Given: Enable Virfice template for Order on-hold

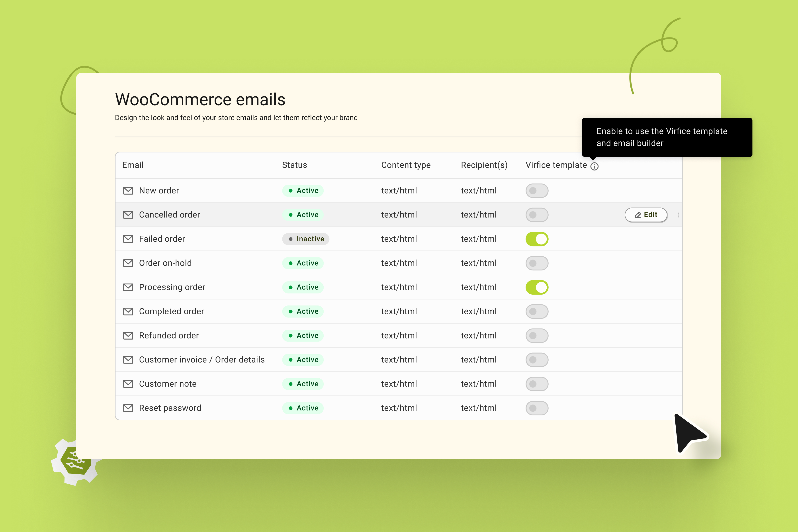Looking at the screenshot, I should pos(537,263).
